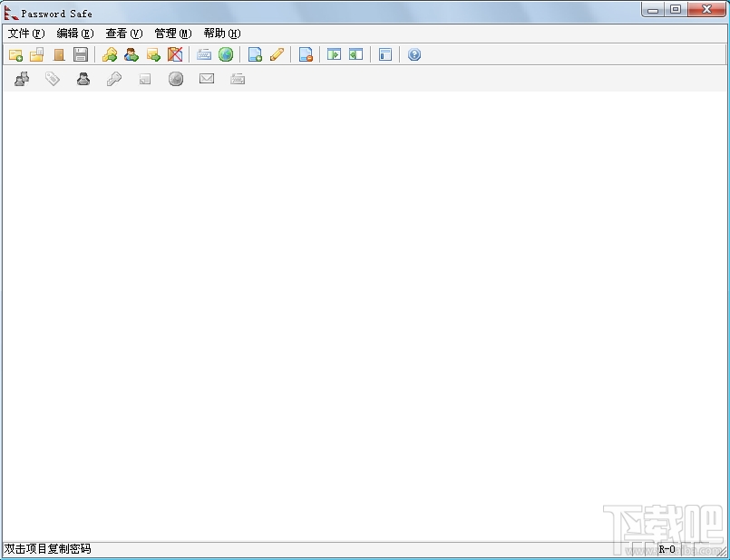Open the 编辑(E) menu

(x=75, y=34)
